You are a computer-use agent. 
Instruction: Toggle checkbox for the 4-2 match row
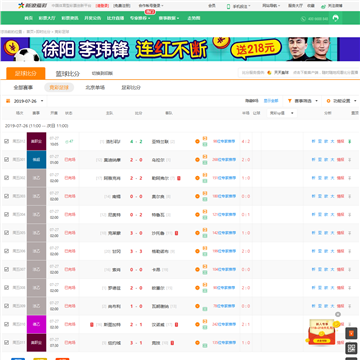coord(6,141)
